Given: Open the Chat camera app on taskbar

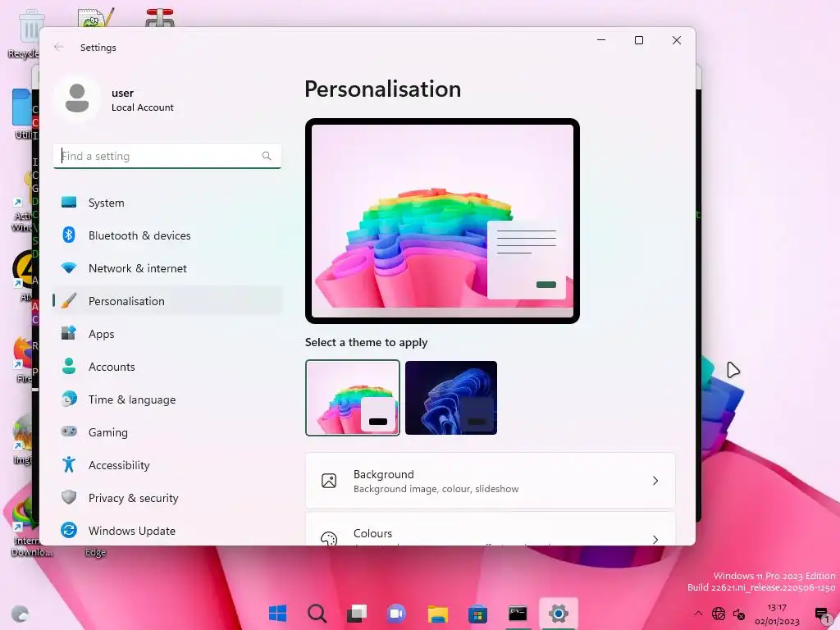Looking at the screenshot, I should (397, 614).
